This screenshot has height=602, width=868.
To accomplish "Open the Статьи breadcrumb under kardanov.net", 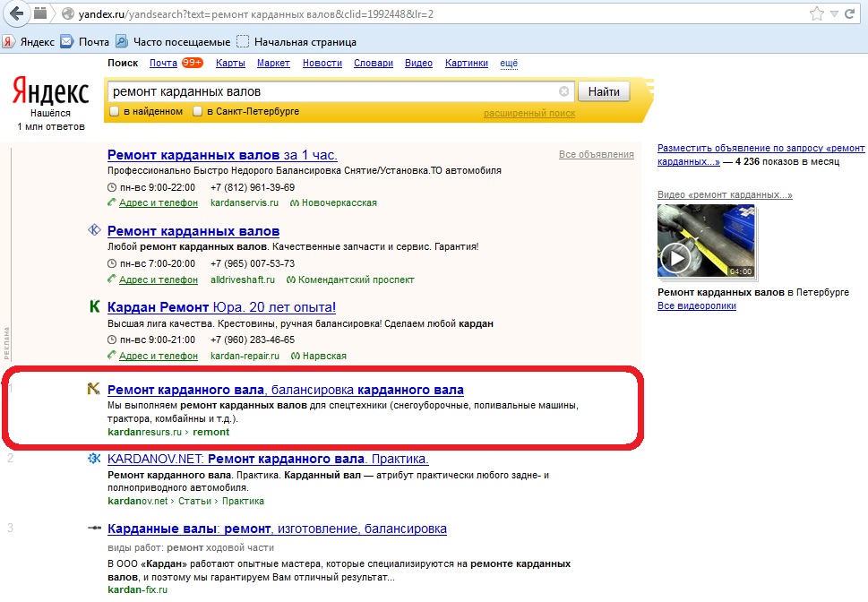I will [x=194, y=501].
